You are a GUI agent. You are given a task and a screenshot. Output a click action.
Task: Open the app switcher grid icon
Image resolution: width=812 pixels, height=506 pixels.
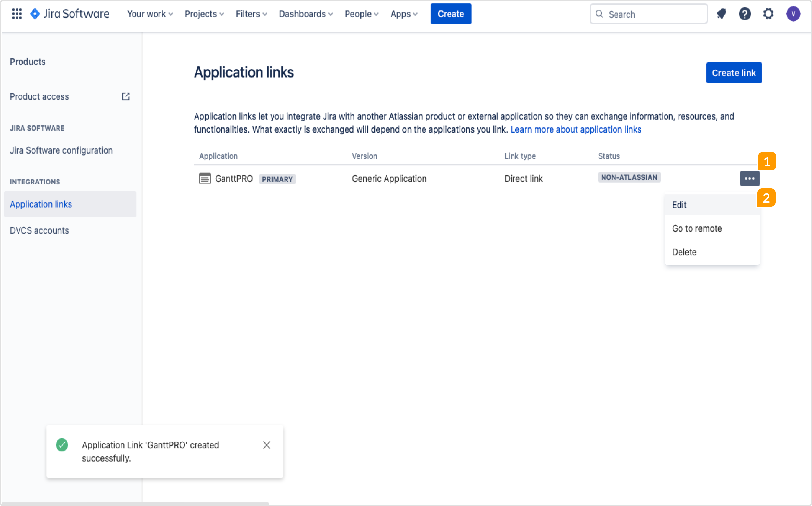tap(16, 14)
